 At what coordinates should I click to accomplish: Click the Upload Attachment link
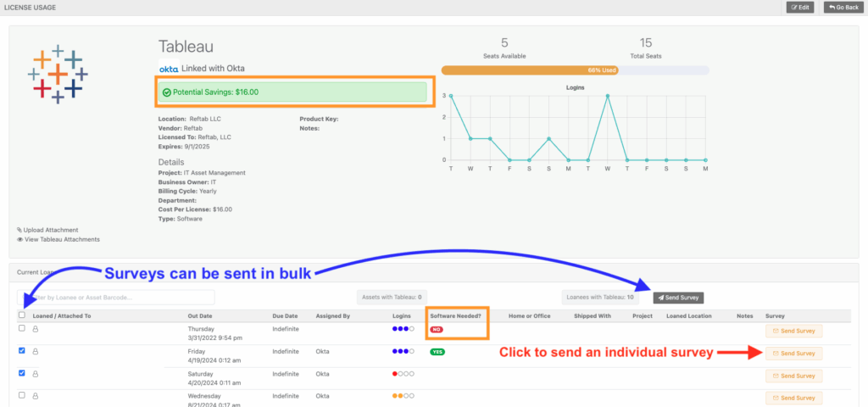(47, 230)
